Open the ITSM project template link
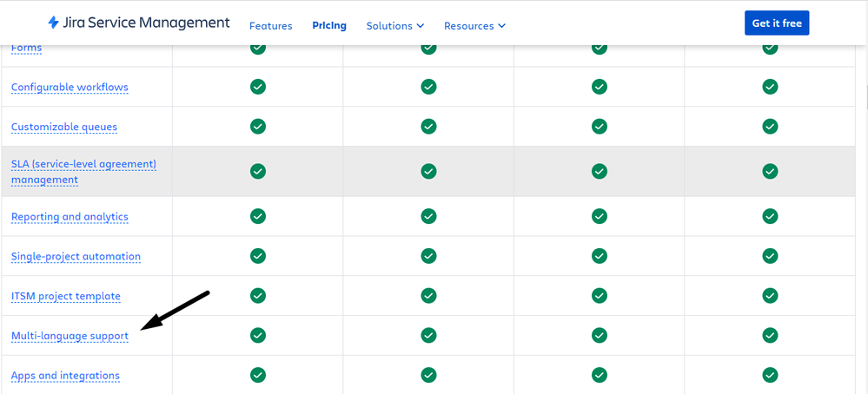Screen dimensions: 868x394 tap(66, 296)
